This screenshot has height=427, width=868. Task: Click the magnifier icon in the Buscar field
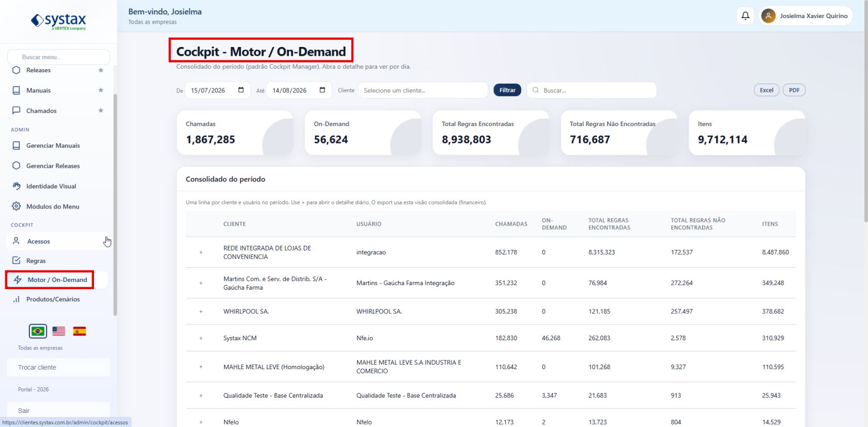point(536,90)
